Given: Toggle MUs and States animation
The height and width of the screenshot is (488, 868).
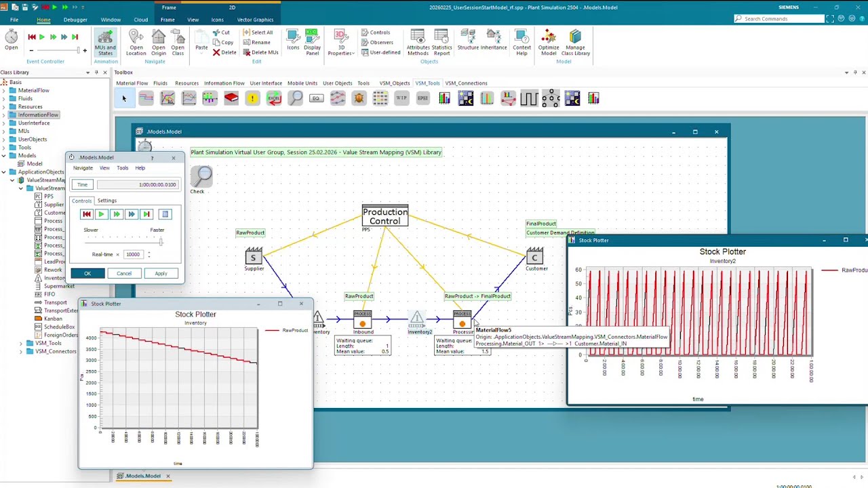Looking at the screenshot, I should click(x=105, y=42).
